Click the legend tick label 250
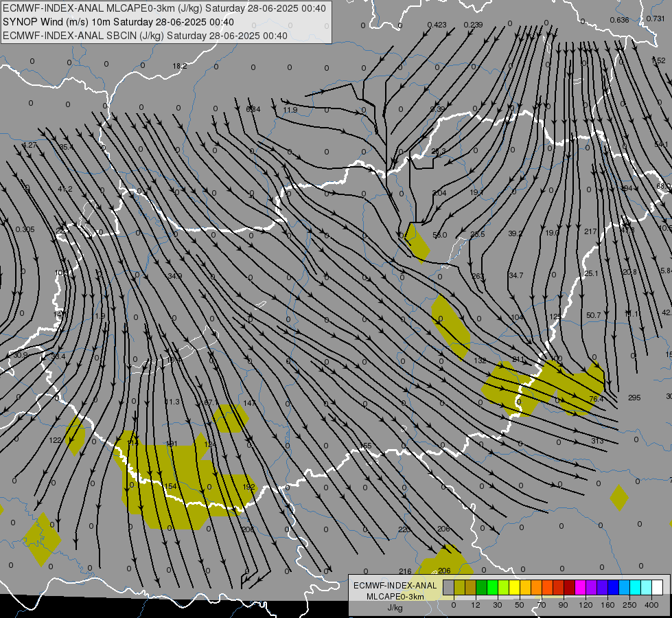This screenshot has width=672, height=618. [629, 605]
